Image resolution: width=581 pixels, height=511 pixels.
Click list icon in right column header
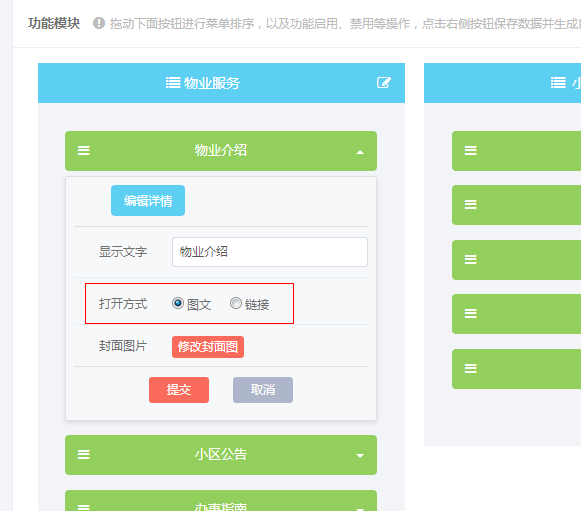coord(558,82)
